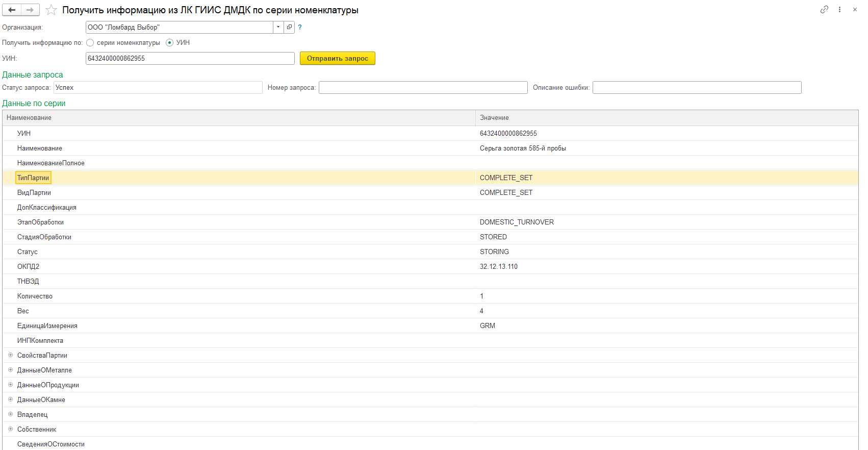Expand the СвойстваПартии tree node

coord(10,355)
